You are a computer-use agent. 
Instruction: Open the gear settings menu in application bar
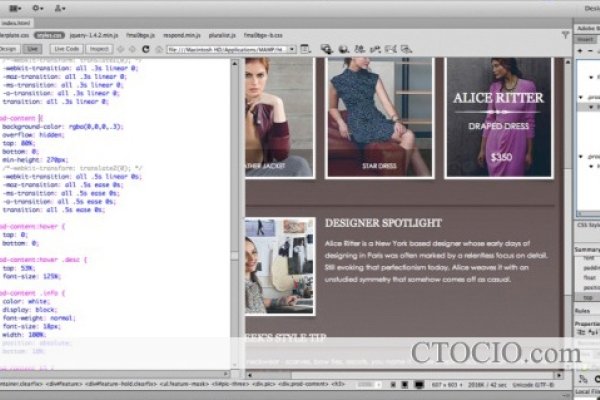pos(33,8)
